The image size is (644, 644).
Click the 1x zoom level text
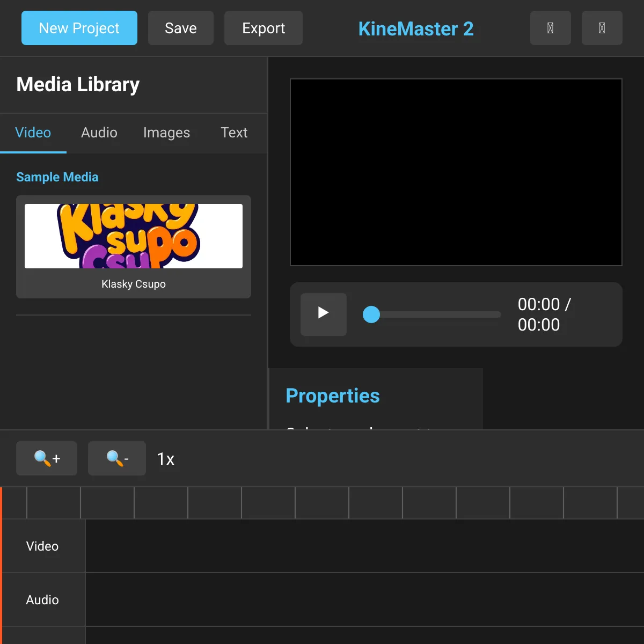click(166, 459)
